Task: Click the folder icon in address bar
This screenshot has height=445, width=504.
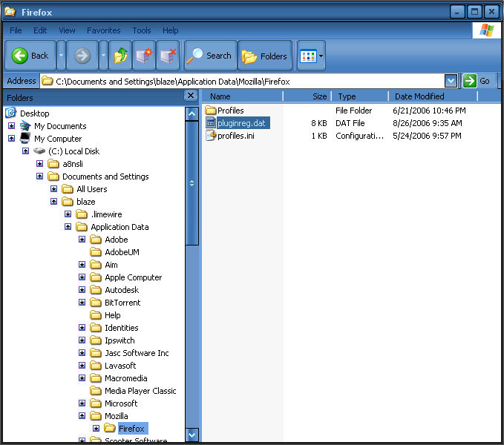Action: (48, 81)
